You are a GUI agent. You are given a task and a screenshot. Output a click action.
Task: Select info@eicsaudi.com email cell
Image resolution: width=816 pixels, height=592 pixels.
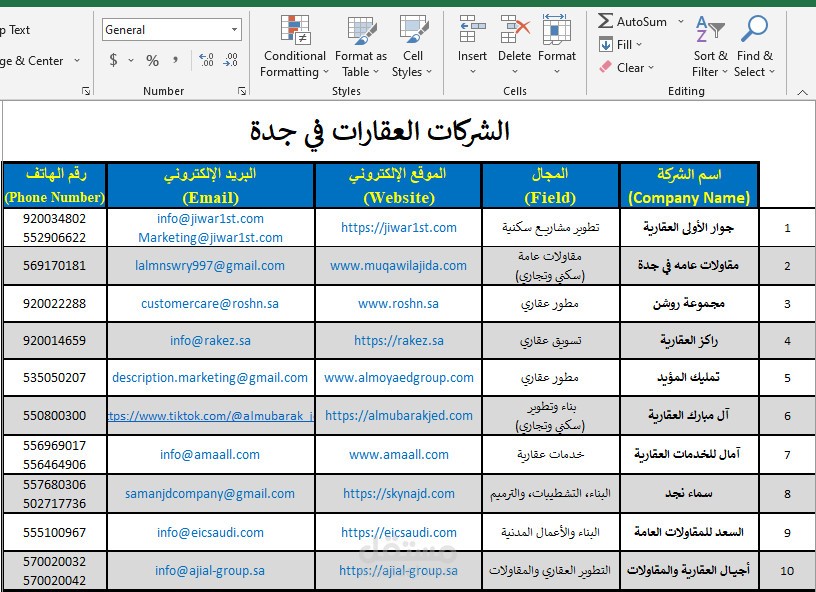pos(211,532)
